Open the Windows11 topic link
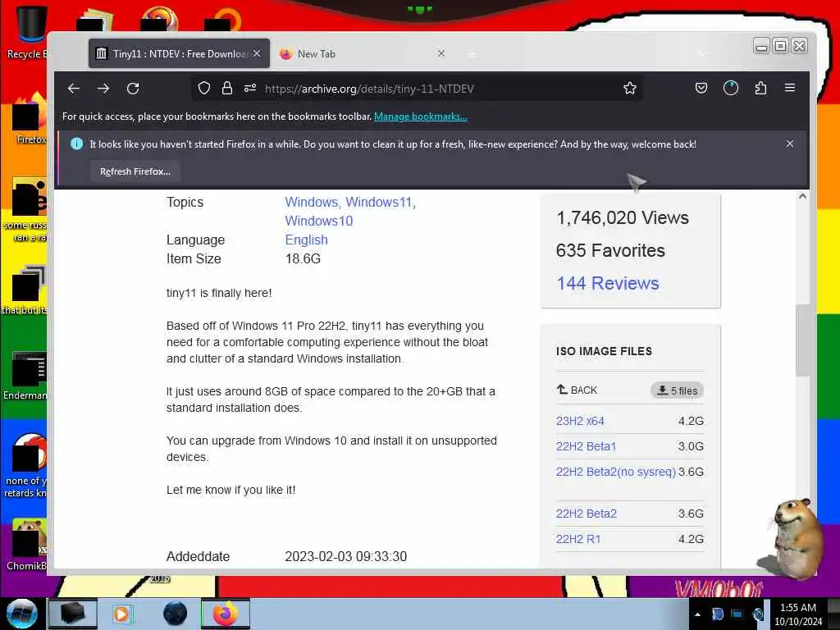 coord(381,202)
